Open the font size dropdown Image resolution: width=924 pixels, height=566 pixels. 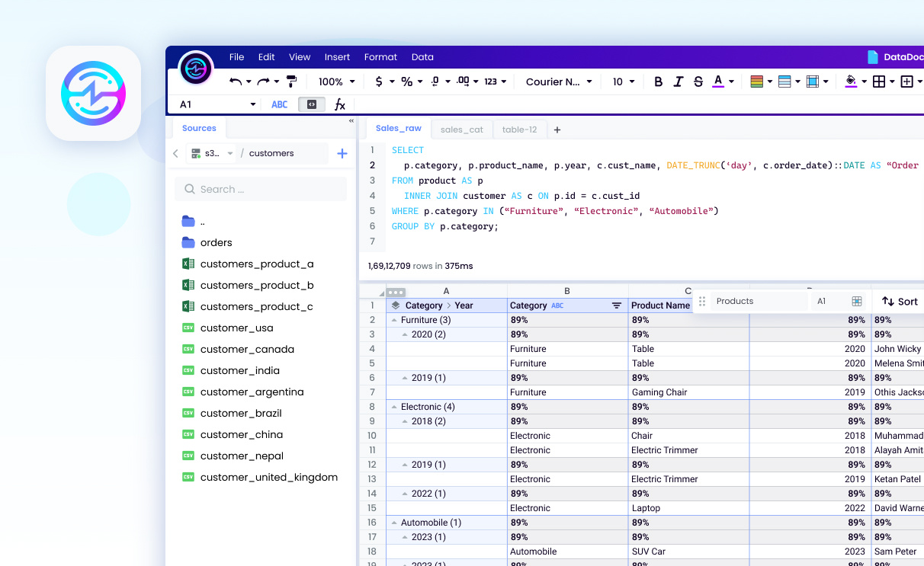point(623,82)
